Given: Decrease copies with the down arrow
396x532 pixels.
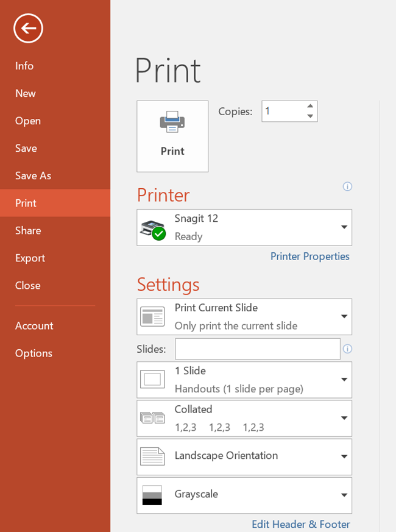Looking at the screenshot, I should click(310, 116).
